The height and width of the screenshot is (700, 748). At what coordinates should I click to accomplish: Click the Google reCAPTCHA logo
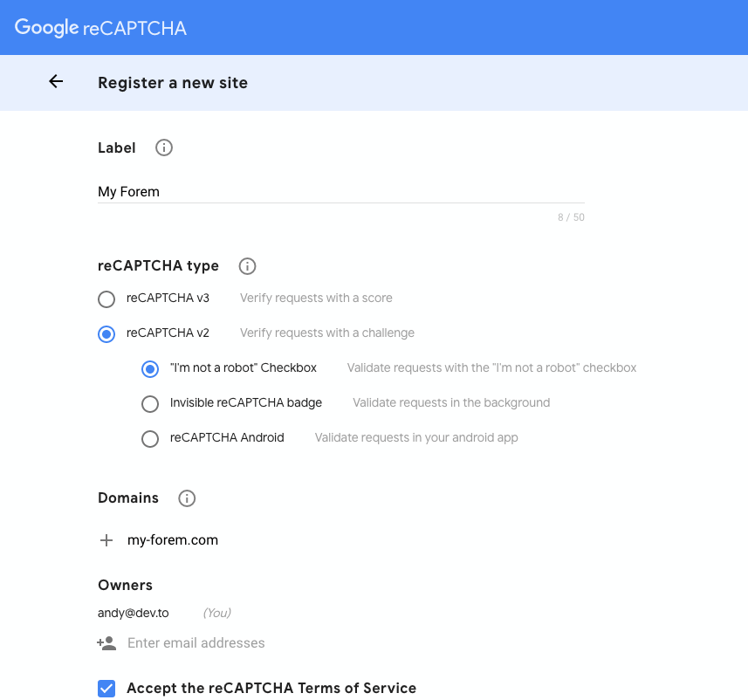(x=101, y=28)
